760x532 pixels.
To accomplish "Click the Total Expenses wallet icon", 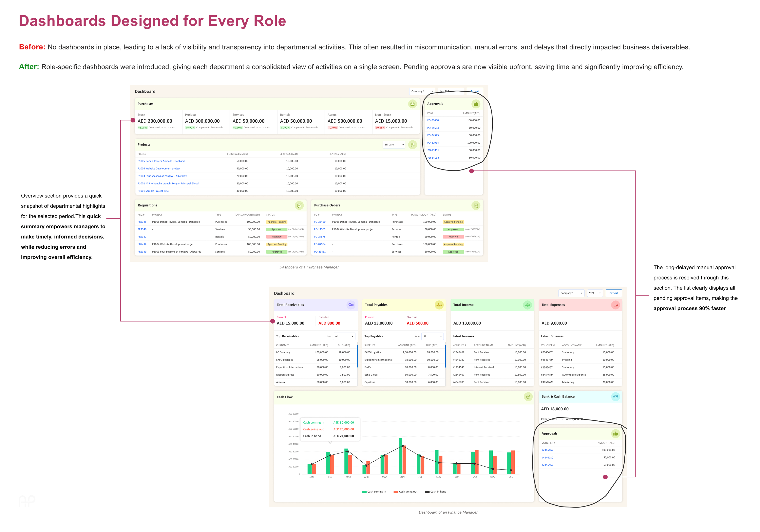I will 615,305.
